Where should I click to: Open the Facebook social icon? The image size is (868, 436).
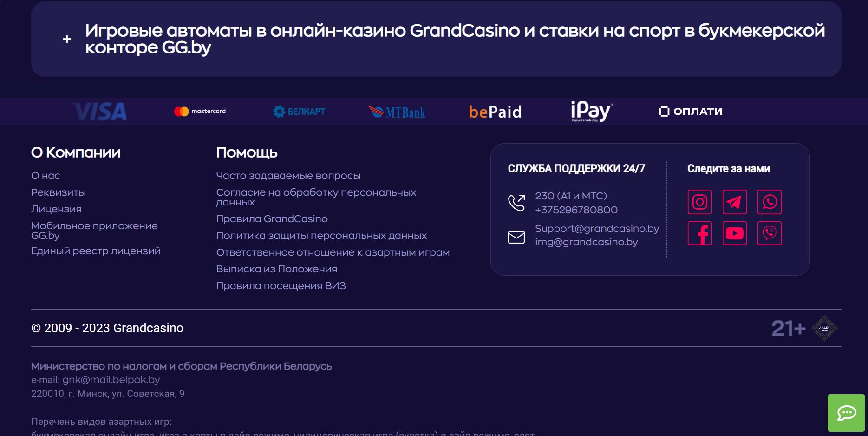coord(700,233)
